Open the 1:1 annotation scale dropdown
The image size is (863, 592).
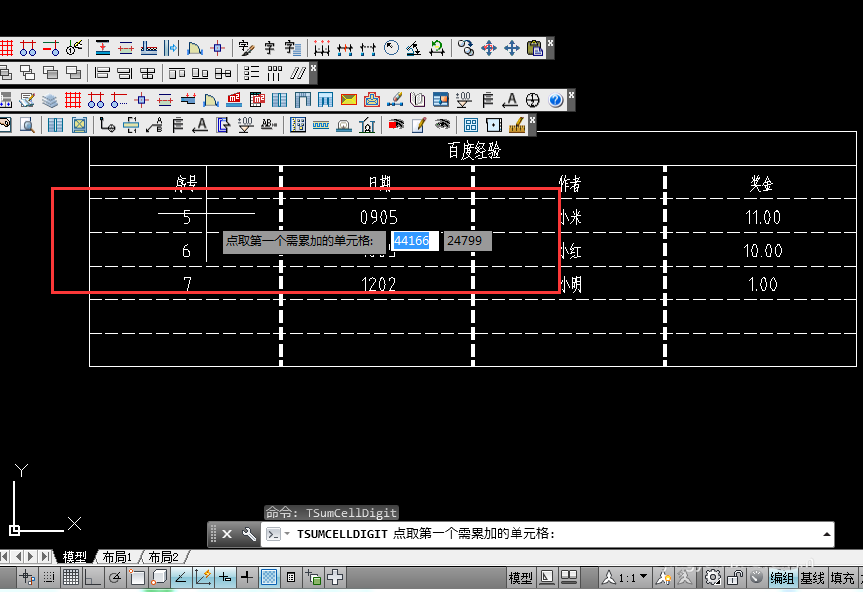click(x=626, y=578)
